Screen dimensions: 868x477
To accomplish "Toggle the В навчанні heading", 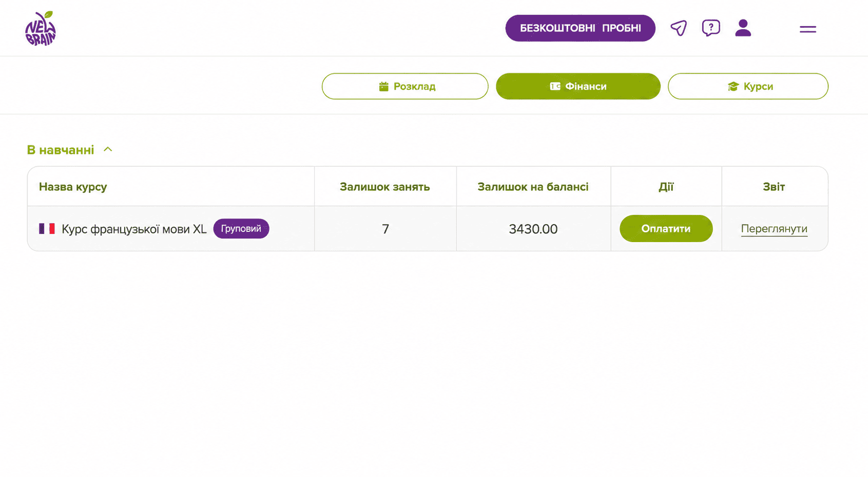I will click(61, 150).
